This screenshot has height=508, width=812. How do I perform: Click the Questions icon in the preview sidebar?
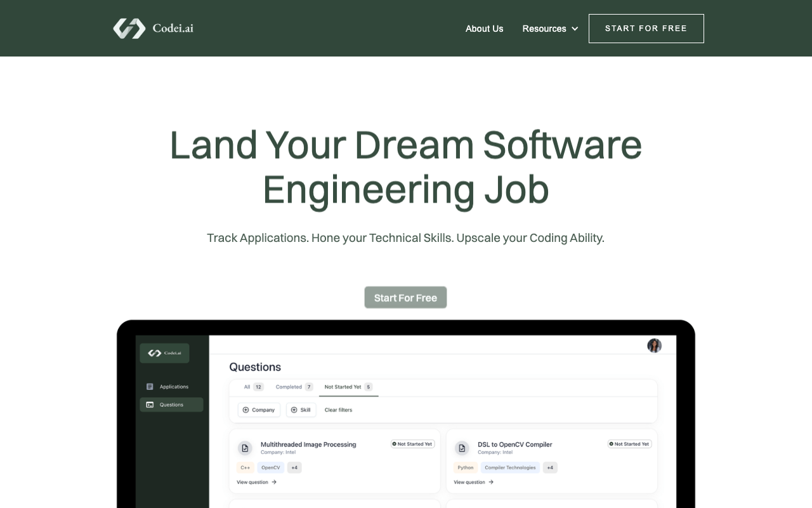(x=150, y=404)
